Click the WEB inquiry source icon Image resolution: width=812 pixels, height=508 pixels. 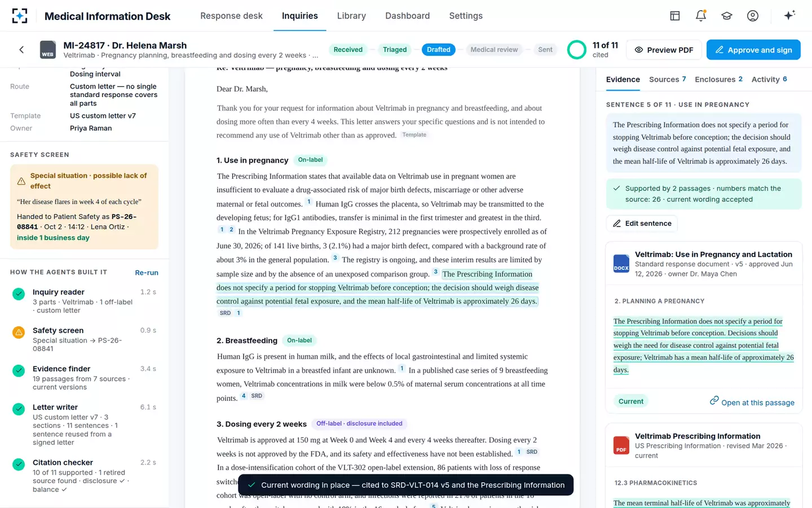[48, 50]
